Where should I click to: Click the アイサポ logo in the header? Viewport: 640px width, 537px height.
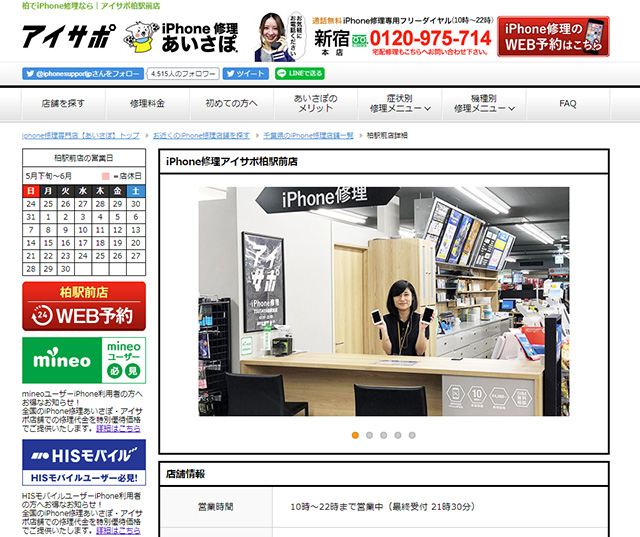pyautogui.click(x=69, y=37)
